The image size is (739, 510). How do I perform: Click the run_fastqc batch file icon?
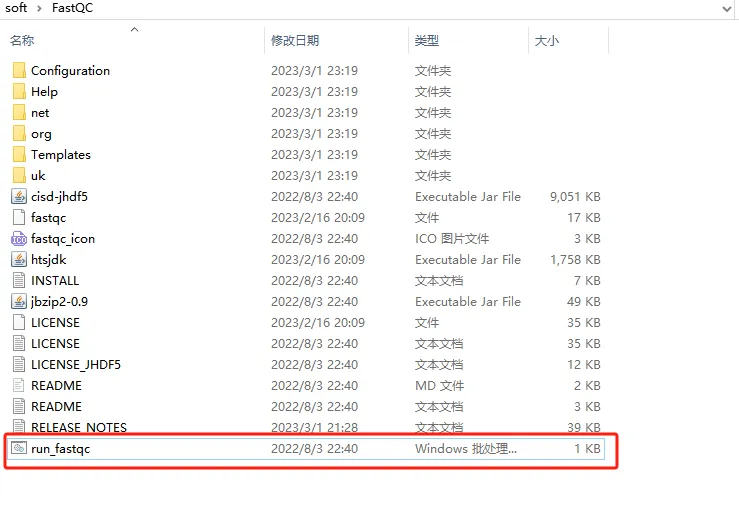19,449
